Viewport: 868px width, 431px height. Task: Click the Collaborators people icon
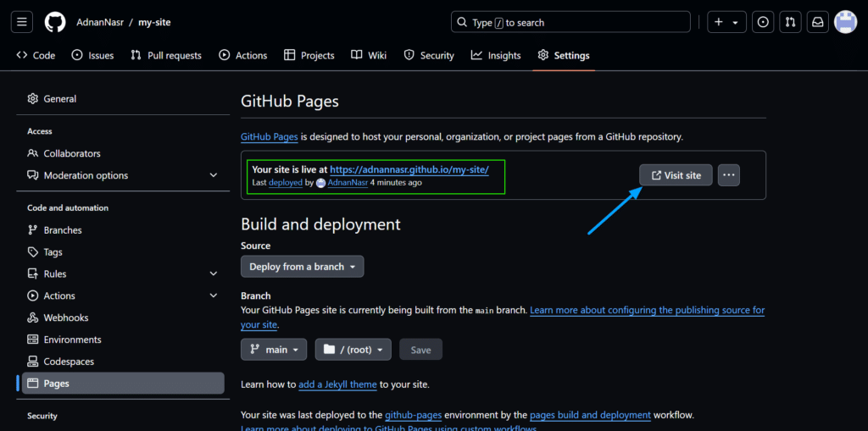[x=33, y=153]
